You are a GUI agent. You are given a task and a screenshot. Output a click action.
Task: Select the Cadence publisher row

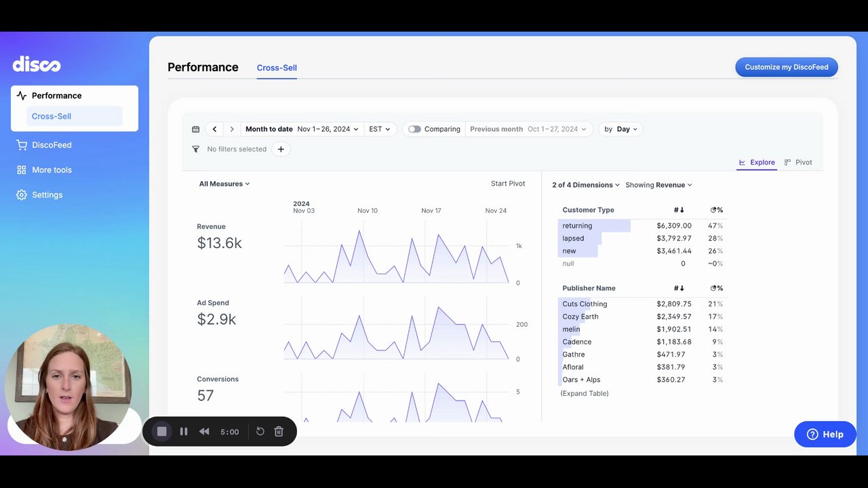click(642, 342)
